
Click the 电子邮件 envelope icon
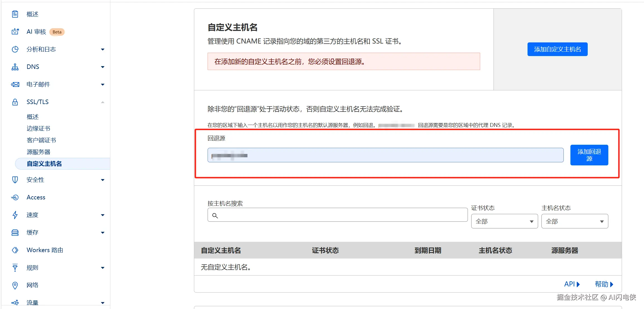[15, 85]
